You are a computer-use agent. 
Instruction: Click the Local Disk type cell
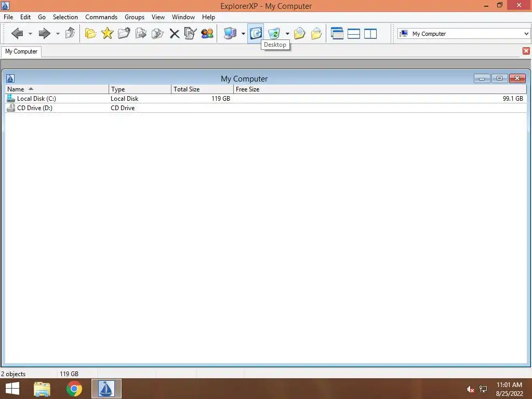click(x=125, y=99)
